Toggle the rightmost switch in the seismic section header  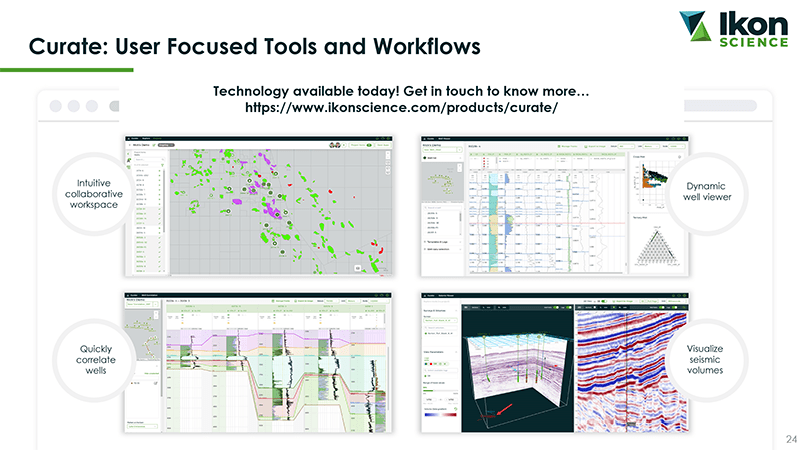pyautogui.click(x=675, y=308)
